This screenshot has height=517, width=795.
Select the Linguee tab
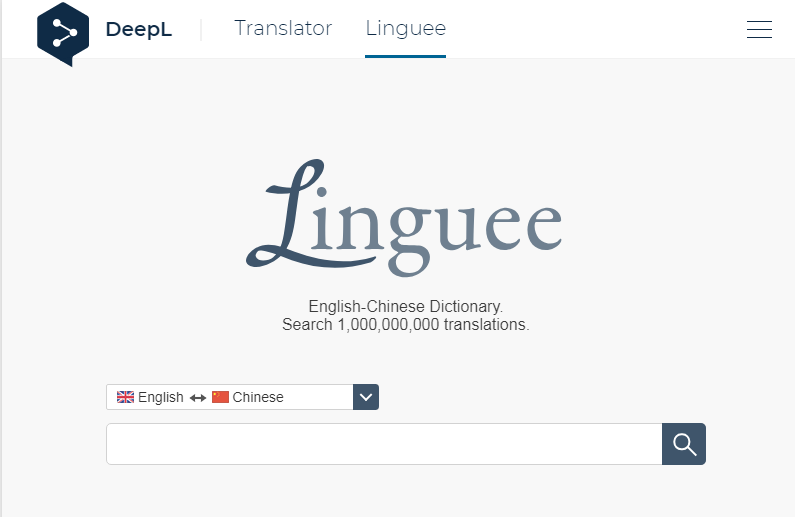[406, 28]
